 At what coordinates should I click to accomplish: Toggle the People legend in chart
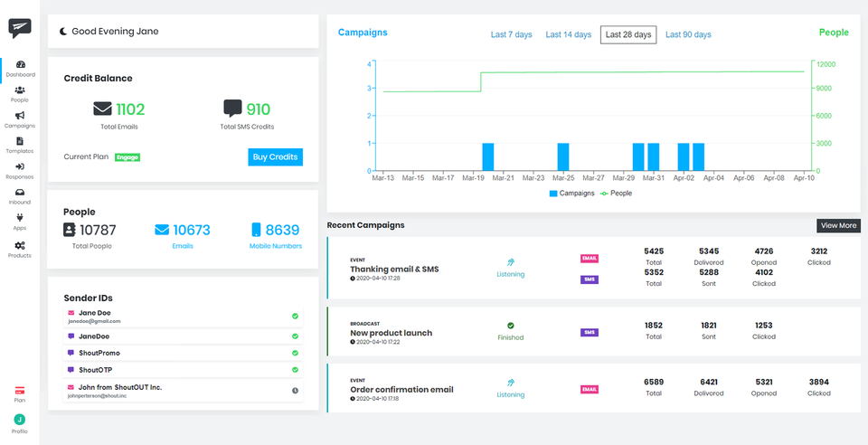(x=617, y=193)
